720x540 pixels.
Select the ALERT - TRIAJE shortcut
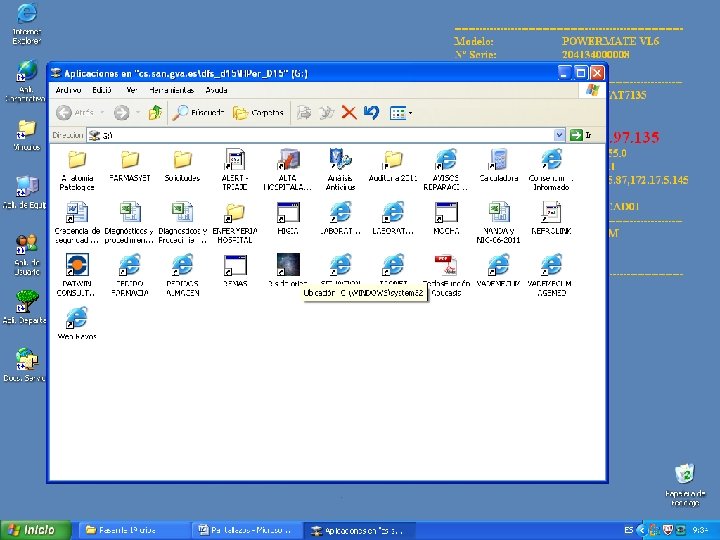pyautogui.click(x=235, y=169)
